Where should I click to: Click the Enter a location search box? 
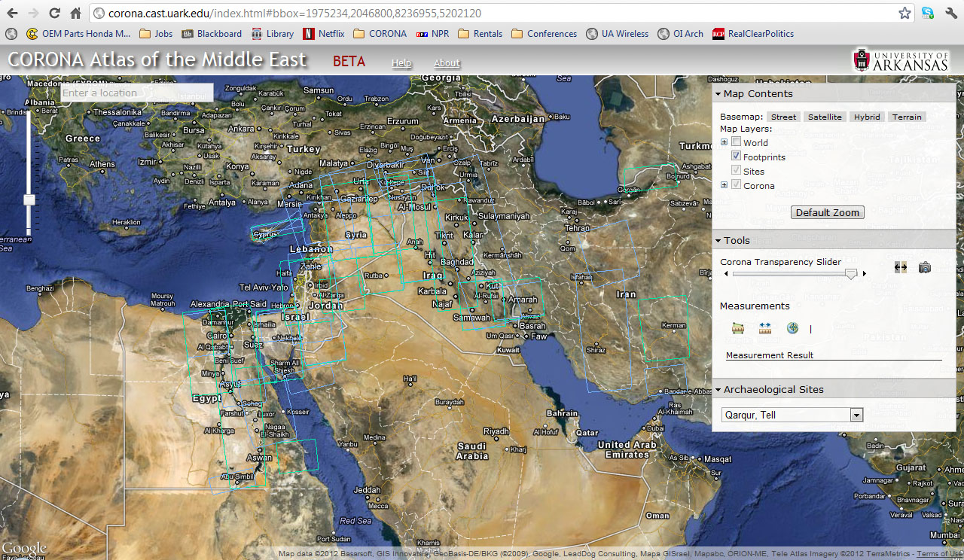136,93
